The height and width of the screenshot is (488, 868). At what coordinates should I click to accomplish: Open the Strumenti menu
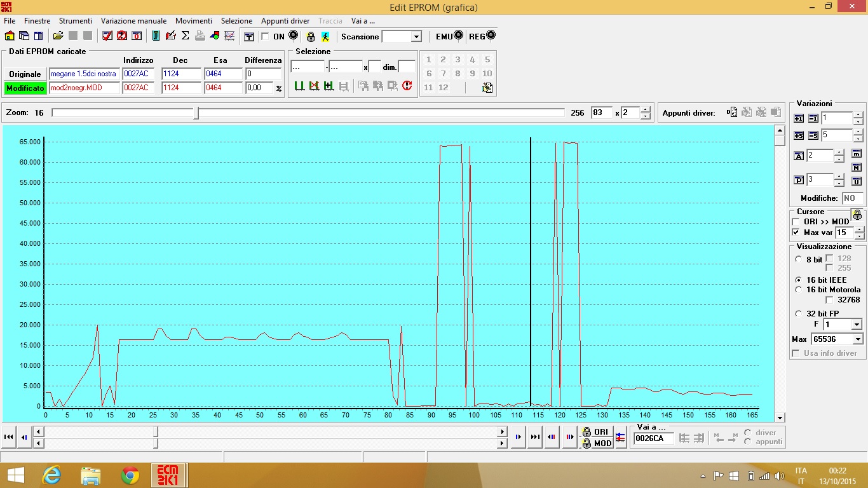76,21
